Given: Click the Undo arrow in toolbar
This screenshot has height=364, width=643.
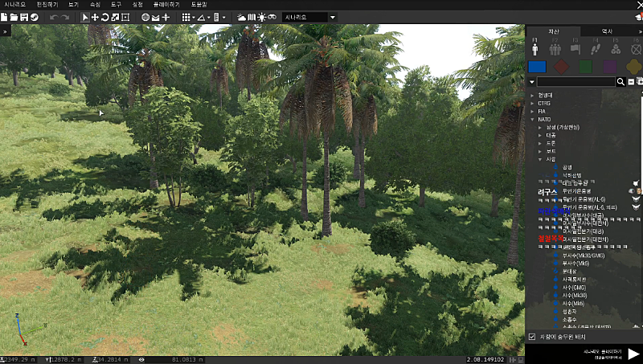Looking at the screenshot, I should (x=54, y=17).
